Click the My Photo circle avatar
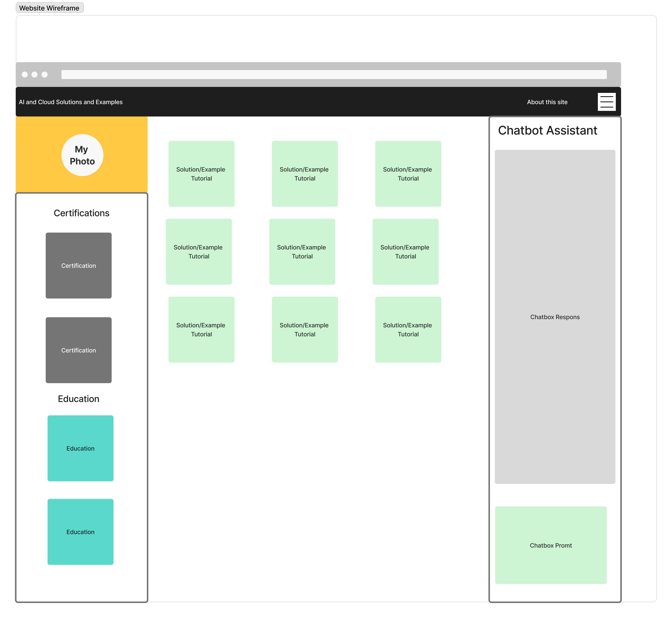 click(82, 155)
